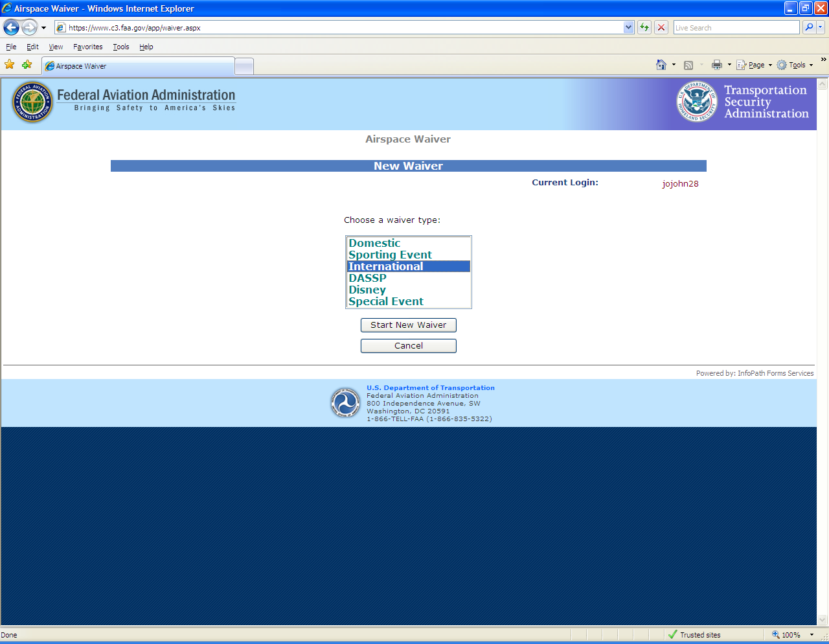Image resolution: width=829 pixels, height=644 pixels.
Task: Click the Department of Transportation logo
Action: pos(345,403)
